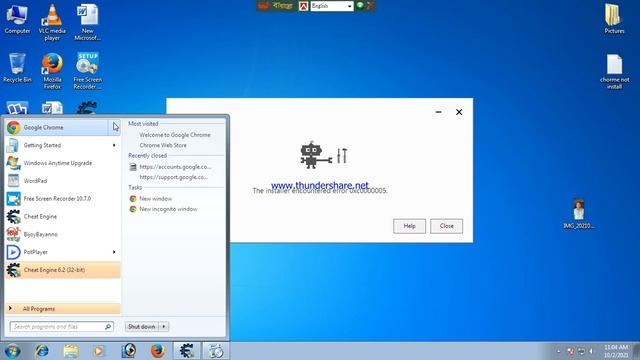This screenshot has width=640, height=360.
Task: Click Help in installer error dialog
Action: coord(409,226)
